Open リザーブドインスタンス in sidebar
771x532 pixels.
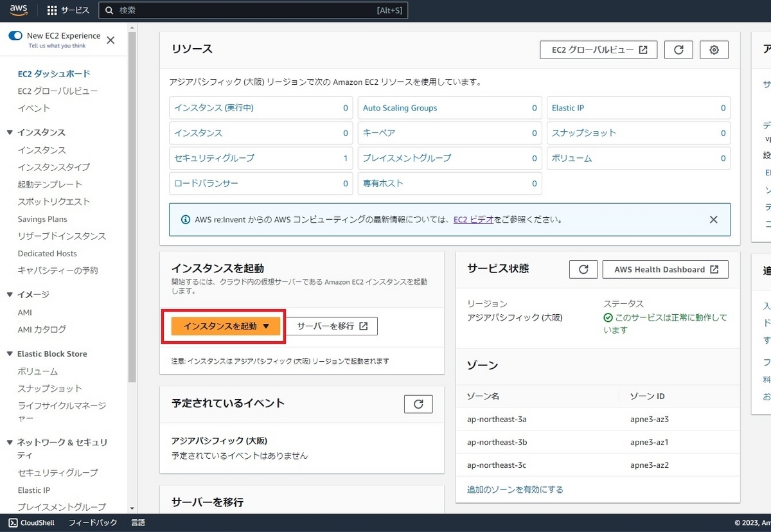pyautogui.click(x=62, y=236)
